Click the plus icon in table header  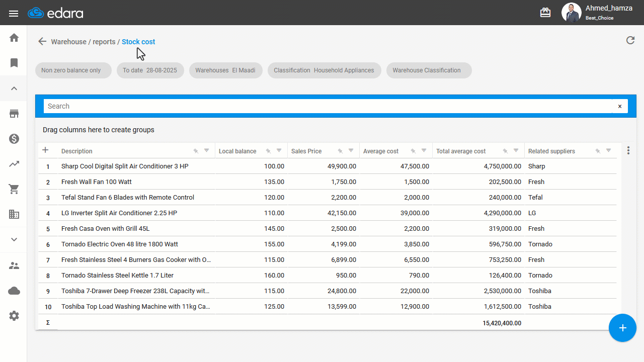tap(45, 150)
